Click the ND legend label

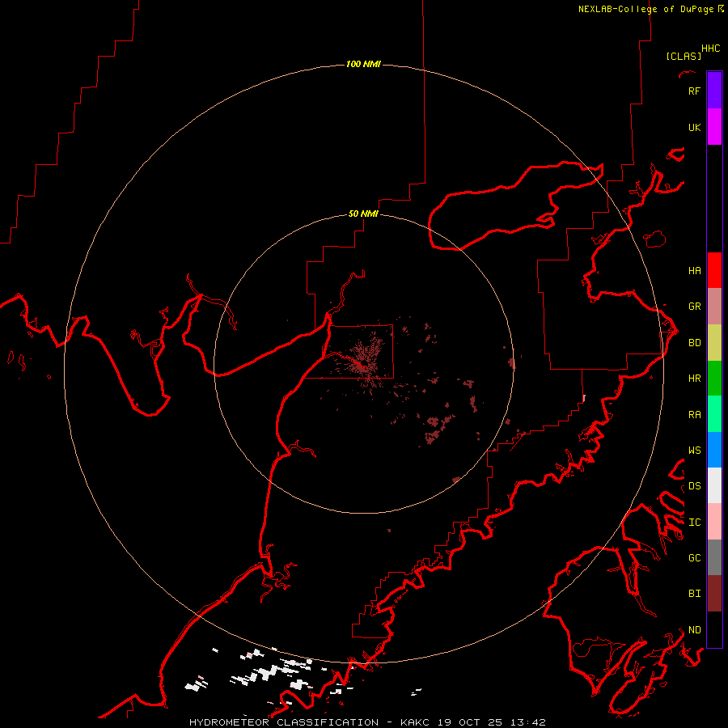(x=695, y=630)
